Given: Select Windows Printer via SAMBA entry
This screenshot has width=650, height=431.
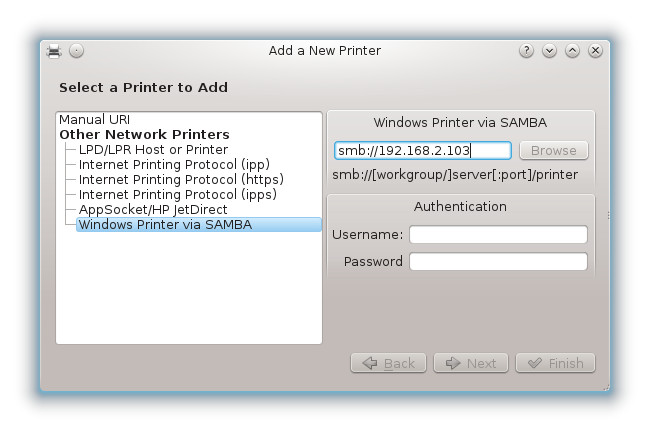Looking at the screenshot, I should [x=199, y=224].
